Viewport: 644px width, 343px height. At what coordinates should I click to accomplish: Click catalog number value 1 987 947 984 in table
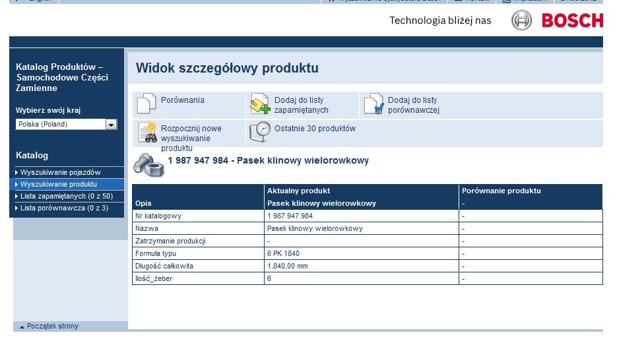290,216
